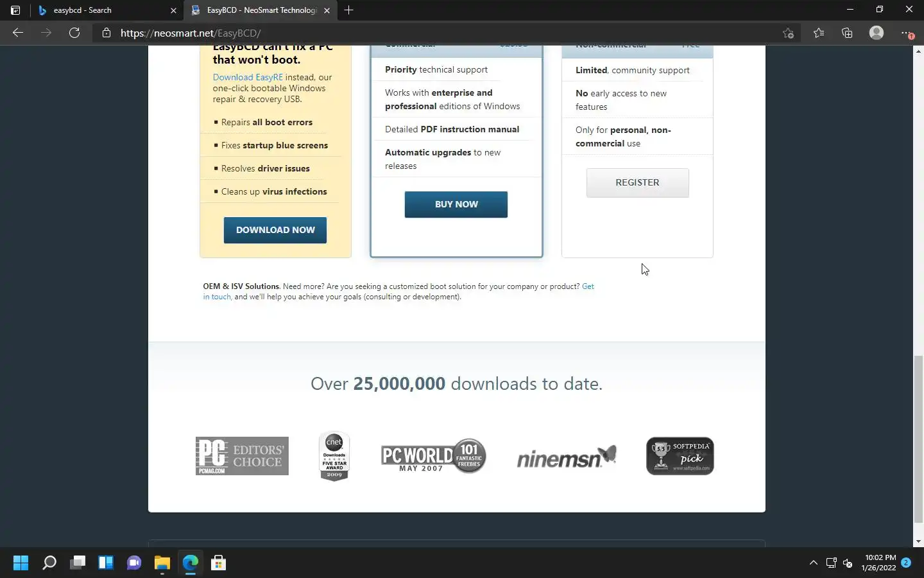Open the Teams Chat taskbar icon
Image resolution: width=924 pixels, height=578 pixels.
coord(134,563)
